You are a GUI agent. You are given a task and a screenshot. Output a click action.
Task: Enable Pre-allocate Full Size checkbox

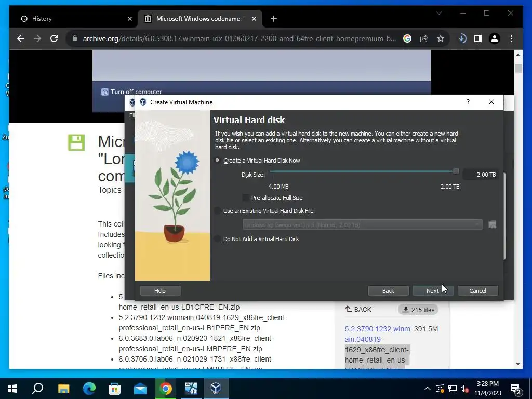tap(246, 198)
